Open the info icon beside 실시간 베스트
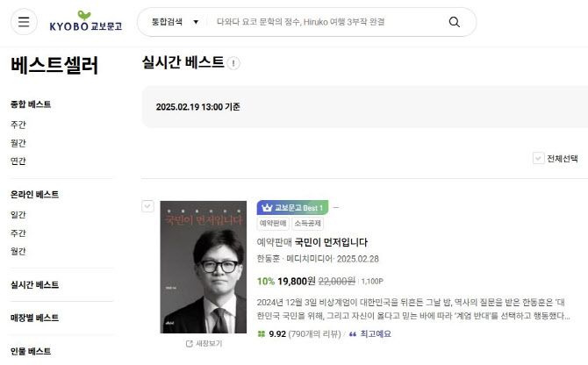The height and width of the screenshot is (365, 588). [x=233, y=63]
